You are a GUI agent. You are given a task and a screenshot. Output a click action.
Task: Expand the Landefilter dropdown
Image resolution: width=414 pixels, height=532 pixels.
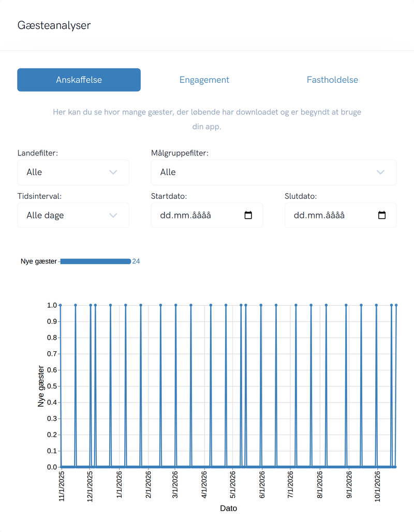73,172
